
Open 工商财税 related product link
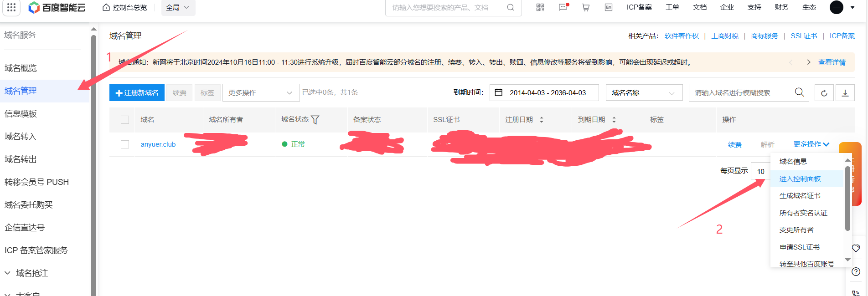click(725, 36)
